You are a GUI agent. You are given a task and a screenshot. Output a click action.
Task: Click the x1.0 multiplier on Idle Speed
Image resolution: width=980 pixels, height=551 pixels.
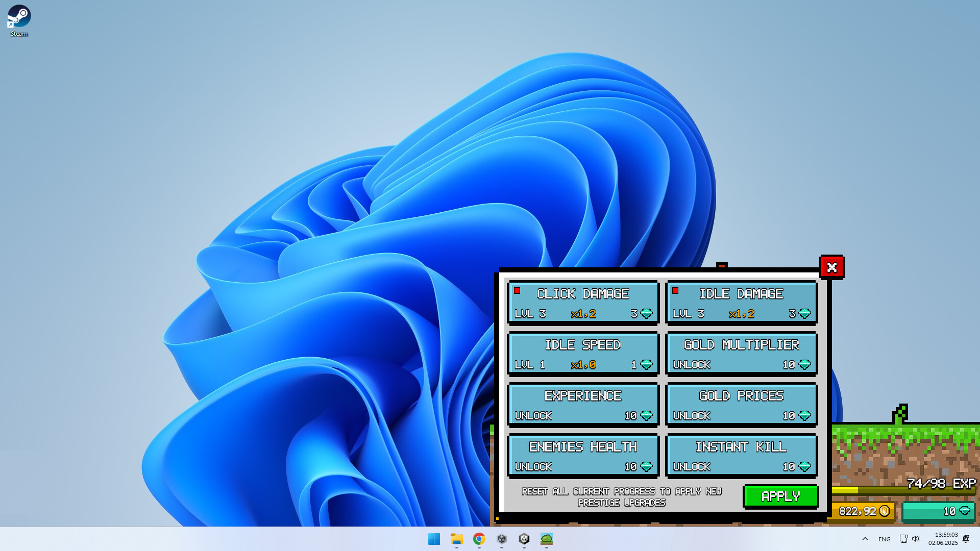tap(583, 365)
